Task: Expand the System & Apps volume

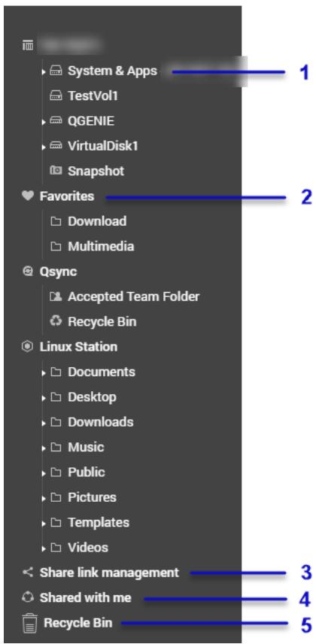Action: (x=44, y=72)
